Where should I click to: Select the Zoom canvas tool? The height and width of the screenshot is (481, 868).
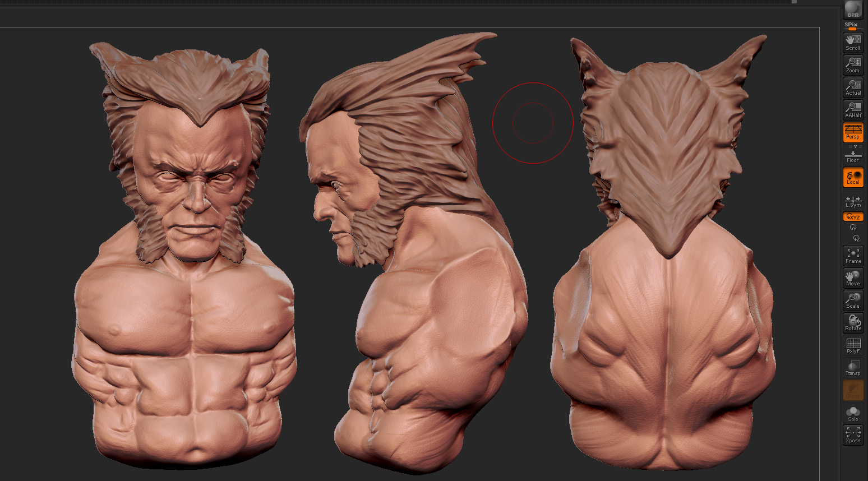[x=853, y=65]
